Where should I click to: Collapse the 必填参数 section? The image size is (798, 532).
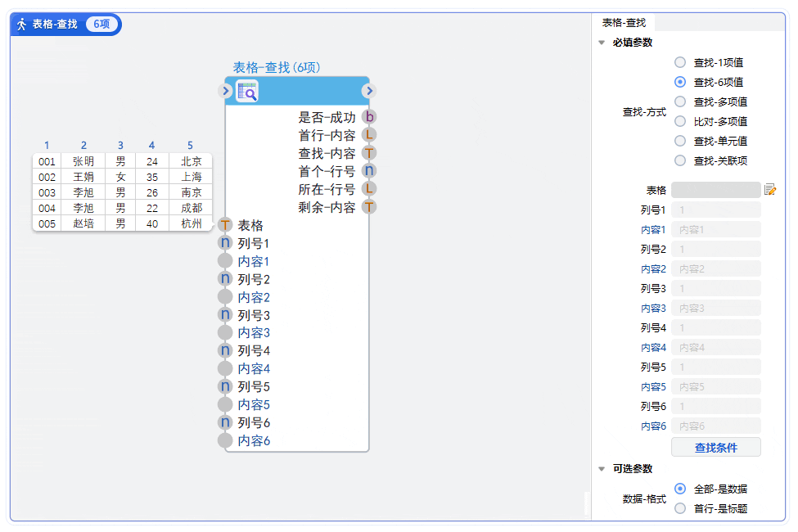602,43
